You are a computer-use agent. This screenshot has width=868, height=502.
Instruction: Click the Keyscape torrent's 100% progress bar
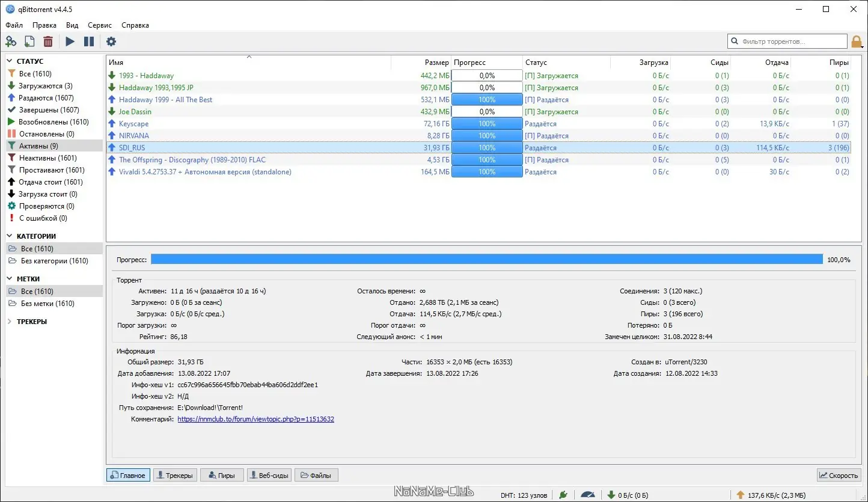pyautogui.click(x=487, y=124)
